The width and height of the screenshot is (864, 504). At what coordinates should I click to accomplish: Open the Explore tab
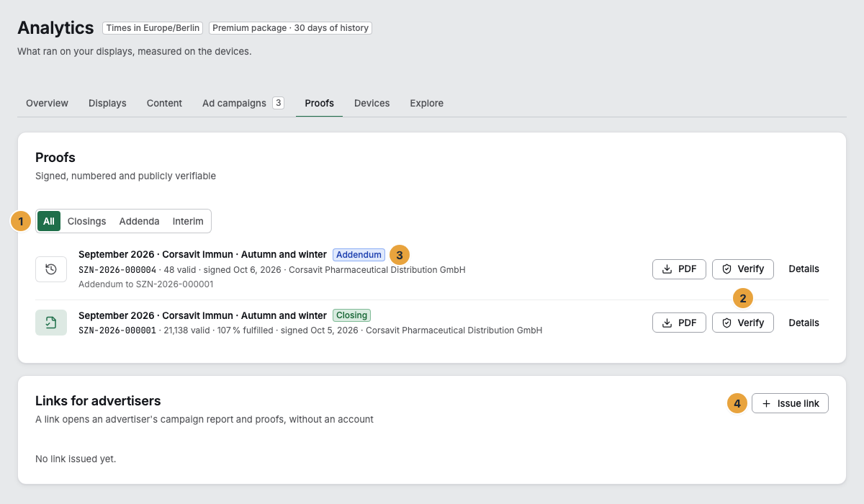pos(426,103)
